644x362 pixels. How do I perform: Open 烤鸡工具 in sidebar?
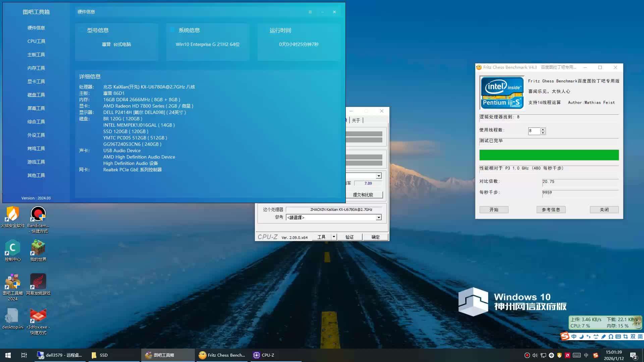tap(36, 148)
